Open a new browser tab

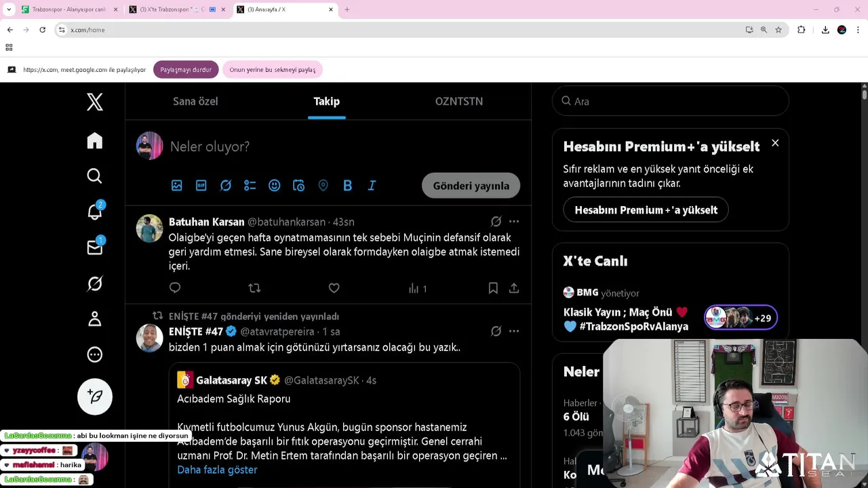pos(347,9)
